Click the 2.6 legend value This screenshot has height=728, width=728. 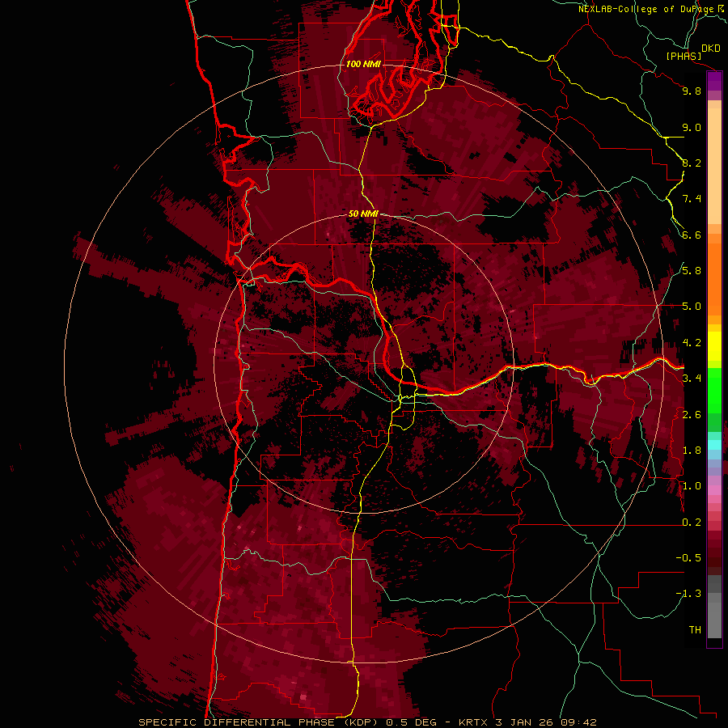click(x=692, y=415)
